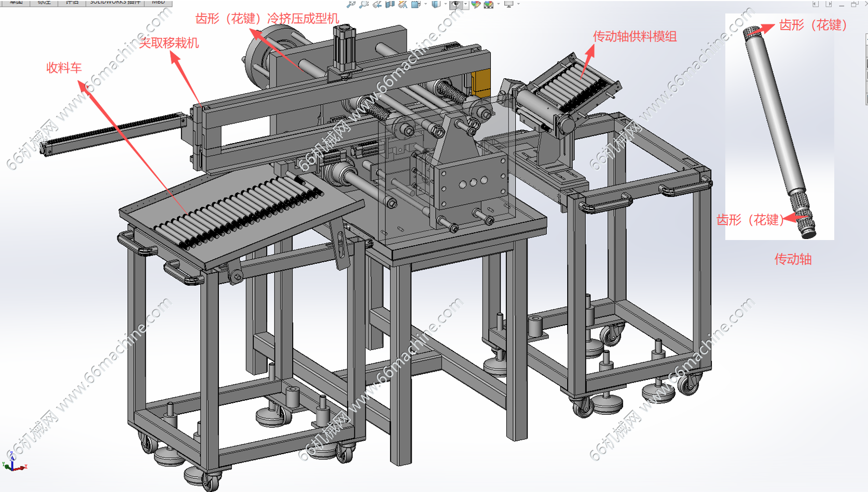
Task: Click the View Settings monitor icon
Action: click(508, 4)
